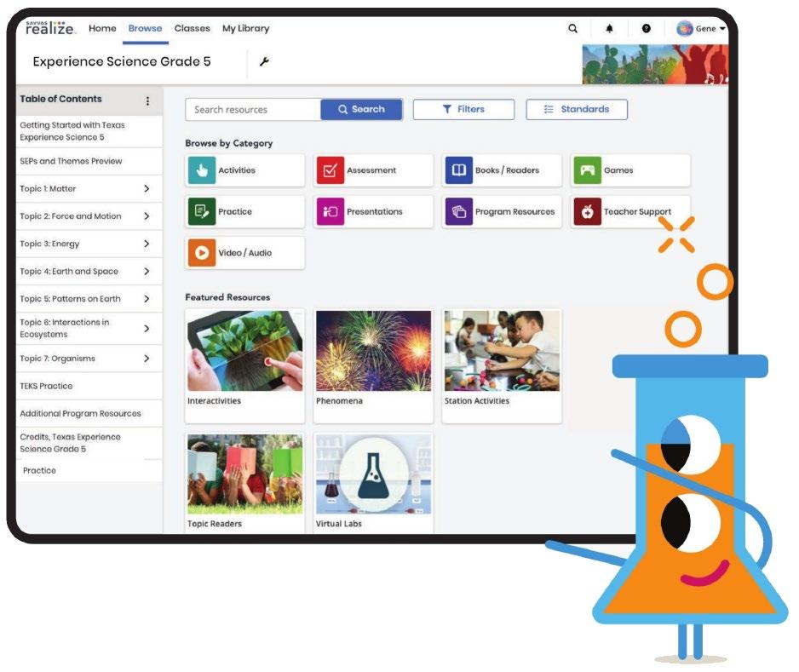Click the Games controller icon
Screen dimensions: 799x672
pos(587,170)
